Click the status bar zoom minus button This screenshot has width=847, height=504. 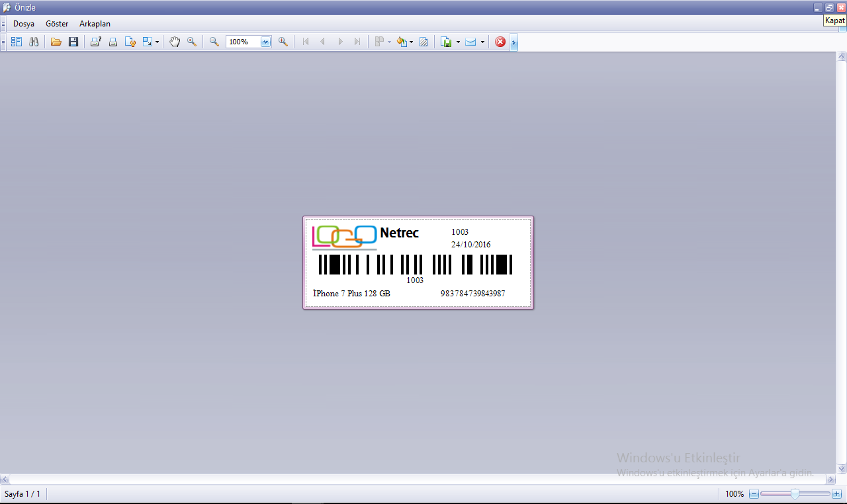(754, 493)
